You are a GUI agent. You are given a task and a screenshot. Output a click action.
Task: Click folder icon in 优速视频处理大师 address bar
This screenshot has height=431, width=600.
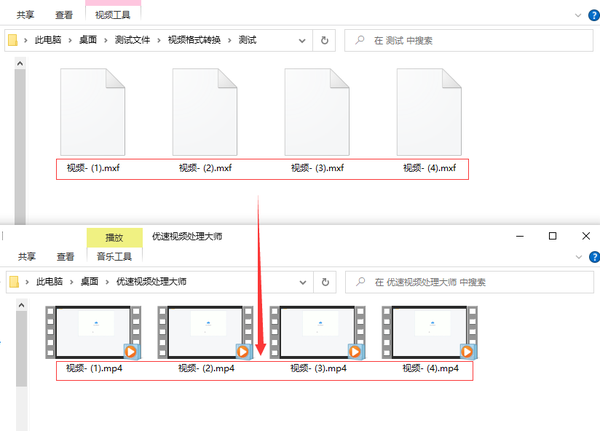coord(14,282)
